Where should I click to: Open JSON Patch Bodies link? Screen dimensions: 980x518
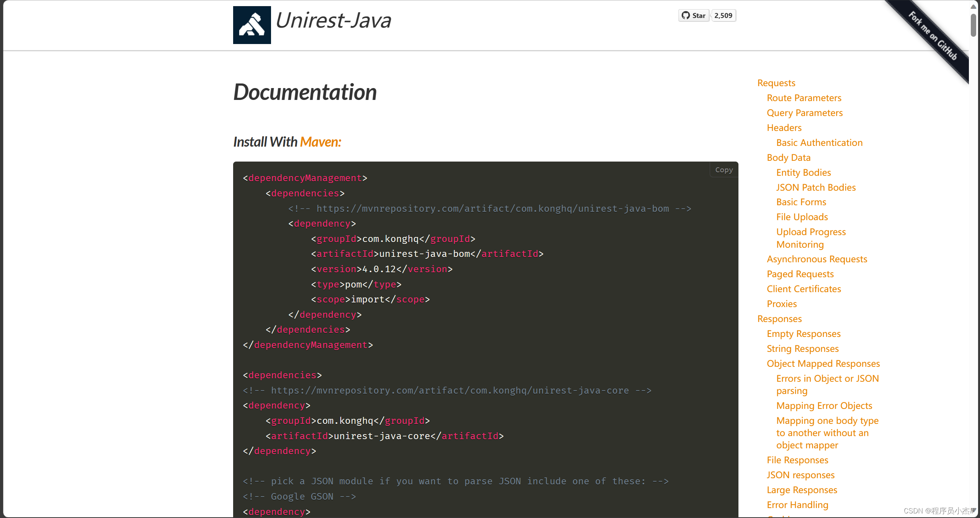(x=815, y=188)
